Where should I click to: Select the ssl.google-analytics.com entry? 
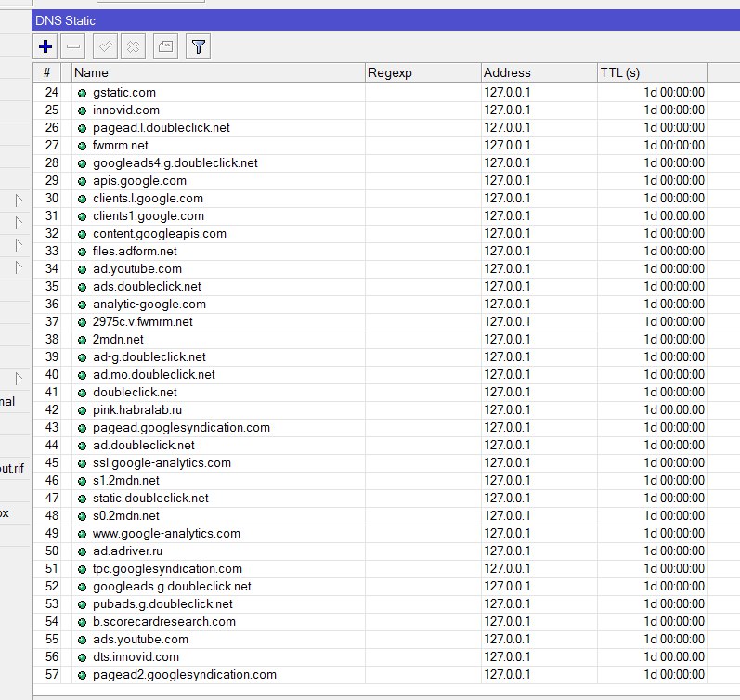tap(162, 463)
